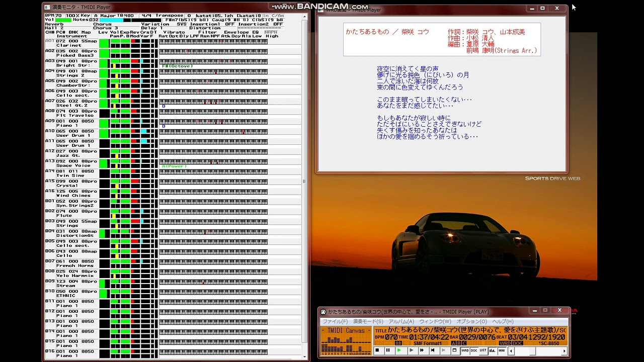
Task: Click the slow/step play button
Action: [x=411, y=350]
